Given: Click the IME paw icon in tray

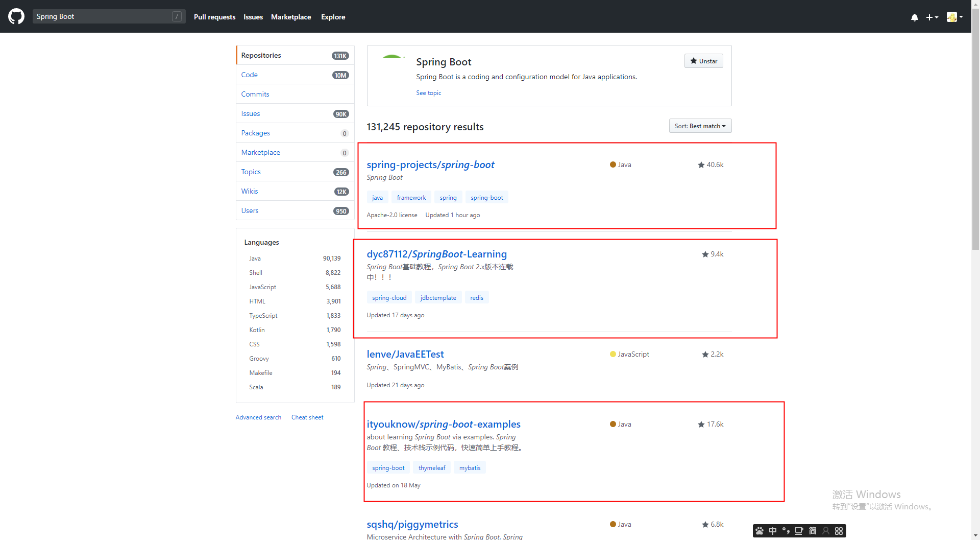Looking at the screenshot, I should (x=759, y=531).
